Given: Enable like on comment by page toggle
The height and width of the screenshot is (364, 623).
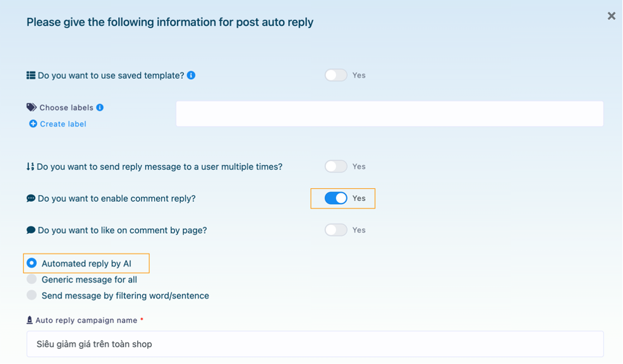Looking at the screenshot, I should (x=336, y=230).
